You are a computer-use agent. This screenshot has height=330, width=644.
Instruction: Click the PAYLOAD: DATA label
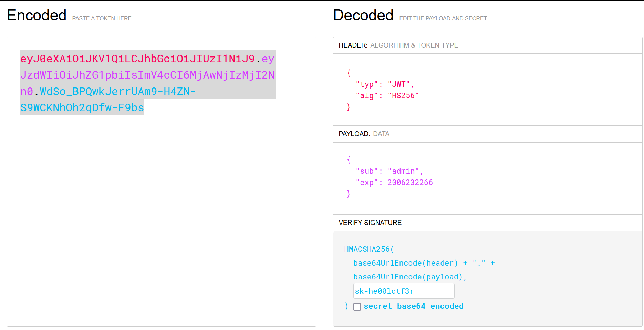[364, 134]
